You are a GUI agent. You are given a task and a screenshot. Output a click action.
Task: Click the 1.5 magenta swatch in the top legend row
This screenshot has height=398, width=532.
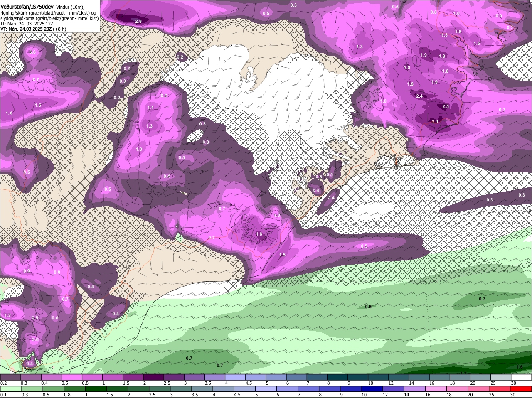click(x=133, y=377)
